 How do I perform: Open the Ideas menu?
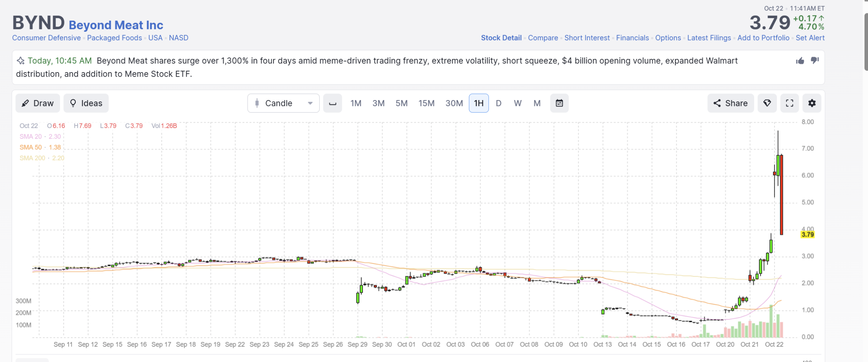coord(86,103)
